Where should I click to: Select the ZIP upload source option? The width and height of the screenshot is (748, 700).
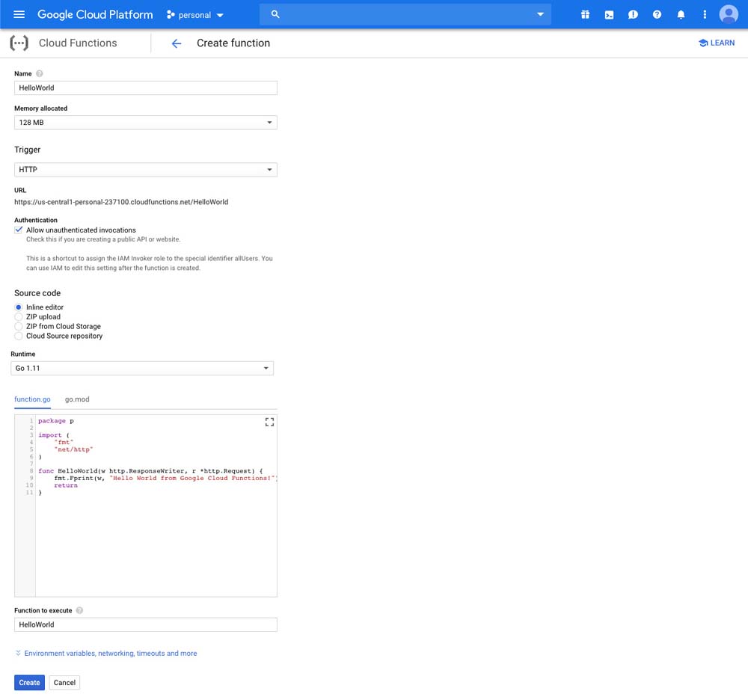(19, 317)
